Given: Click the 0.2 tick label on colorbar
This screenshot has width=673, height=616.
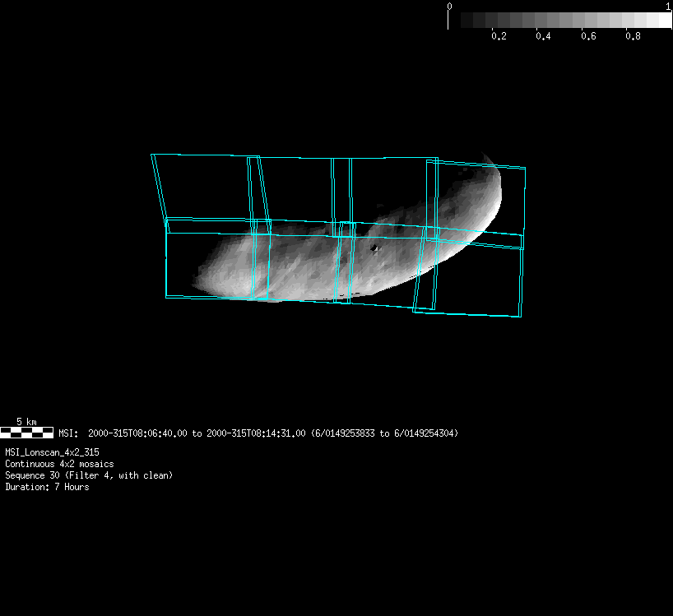Looking at the screenshot, I should (498, 37).
